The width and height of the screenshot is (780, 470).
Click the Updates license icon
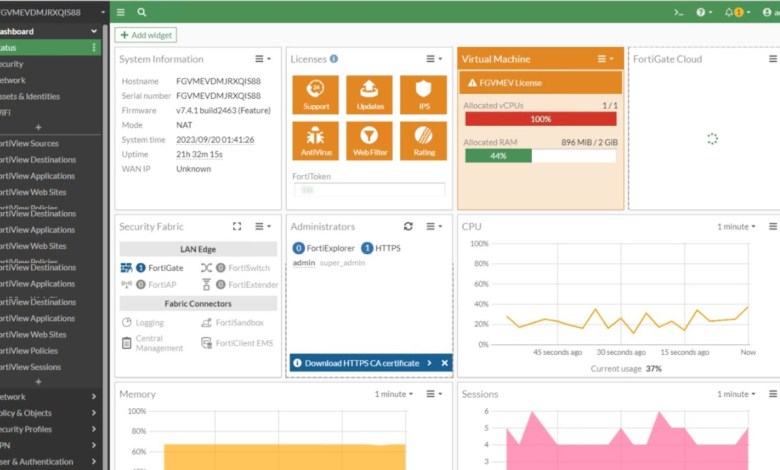click(369, 95)
